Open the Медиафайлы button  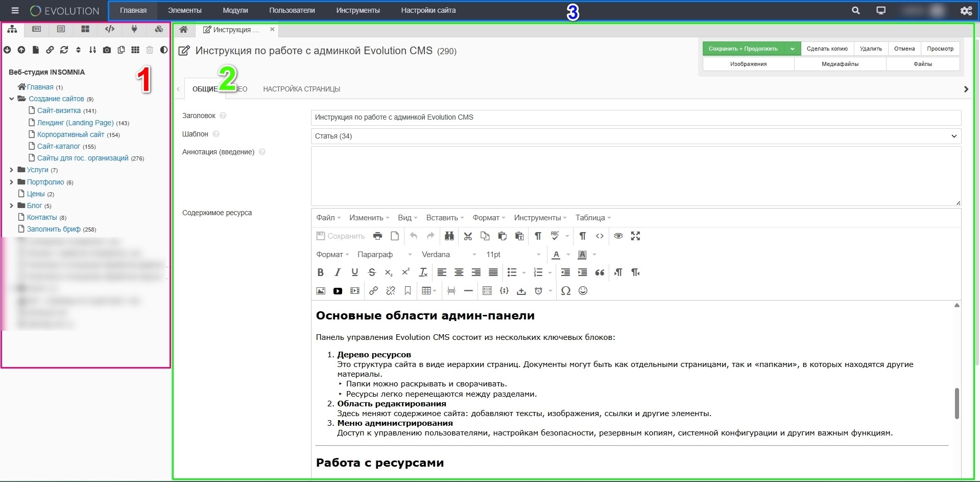840,64
